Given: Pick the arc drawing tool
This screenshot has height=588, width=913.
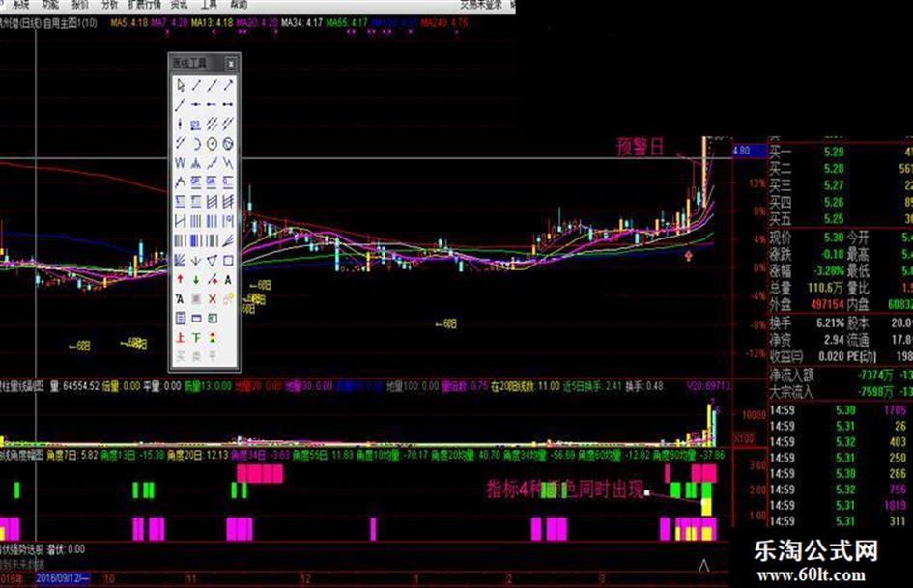Looking at the screenshot, I should (196, 143).
